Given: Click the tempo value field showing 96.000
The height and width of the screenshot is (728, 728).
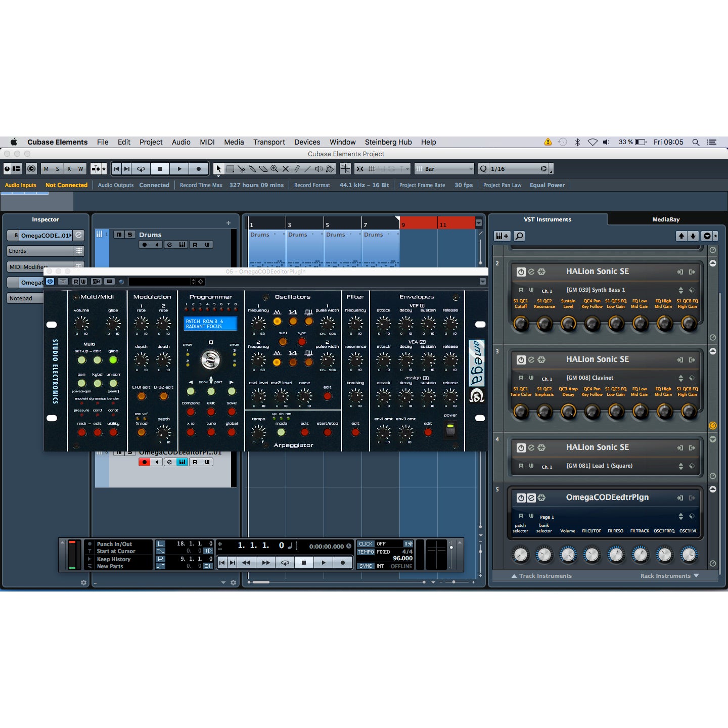Looking at the screenshot, I should click(402, 559).
